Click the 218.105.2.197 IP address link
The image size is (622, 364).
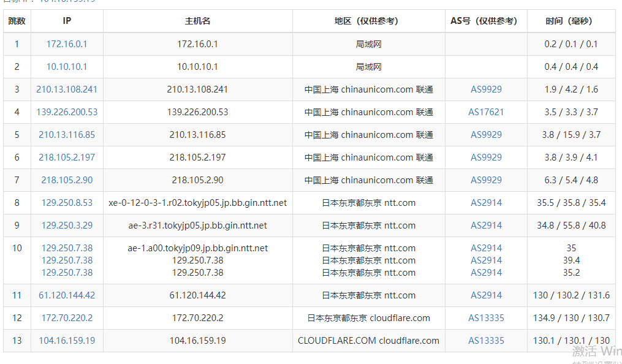click(67, 157)
